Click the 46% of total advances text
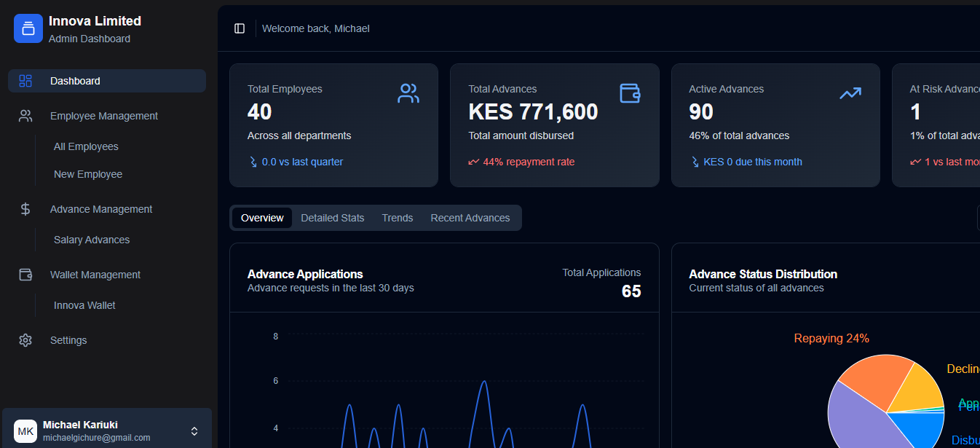 point(739,135)
